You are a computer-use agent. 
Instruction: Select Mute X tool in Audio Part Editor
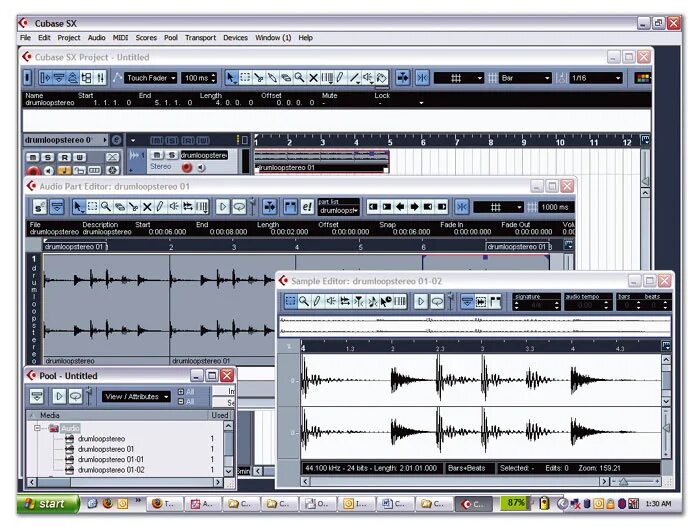coord(147,207)
